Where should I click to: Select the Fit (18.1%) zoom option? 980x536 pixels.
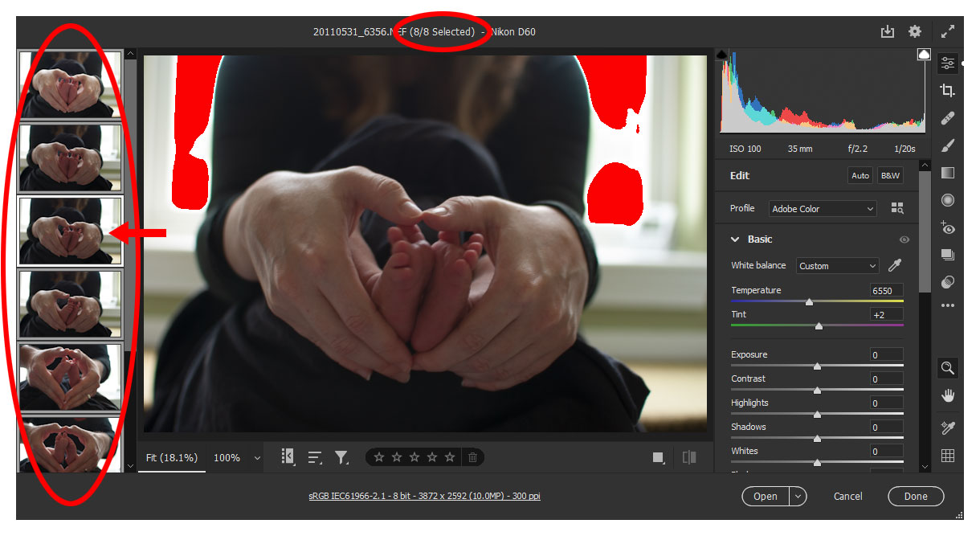coord(171,457)
